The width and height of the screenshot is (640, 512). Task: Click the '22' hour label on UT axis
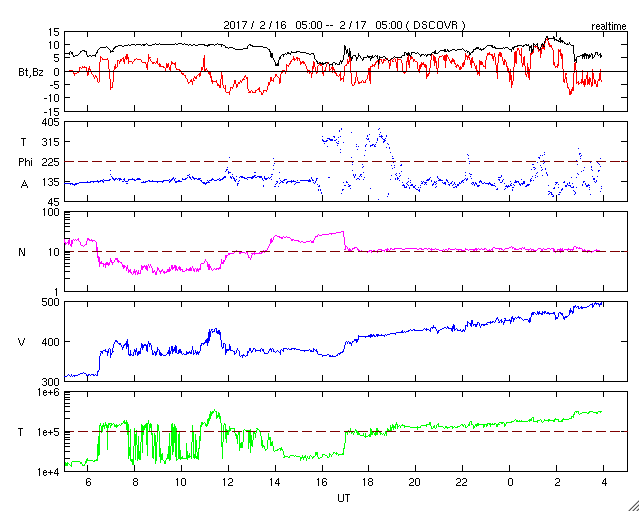tap(462, 482)
